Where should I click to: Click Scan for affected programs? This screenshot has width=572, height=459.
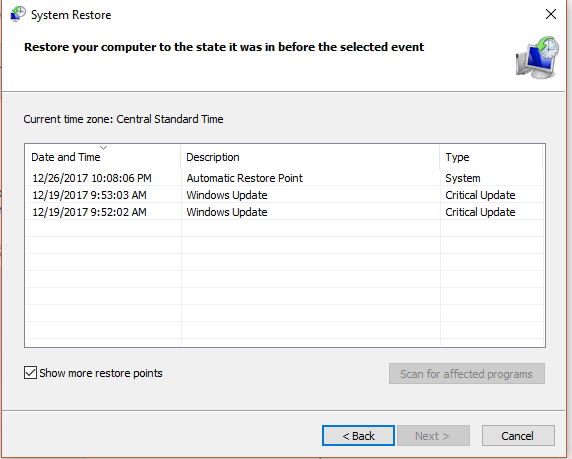tap(467, 374)
